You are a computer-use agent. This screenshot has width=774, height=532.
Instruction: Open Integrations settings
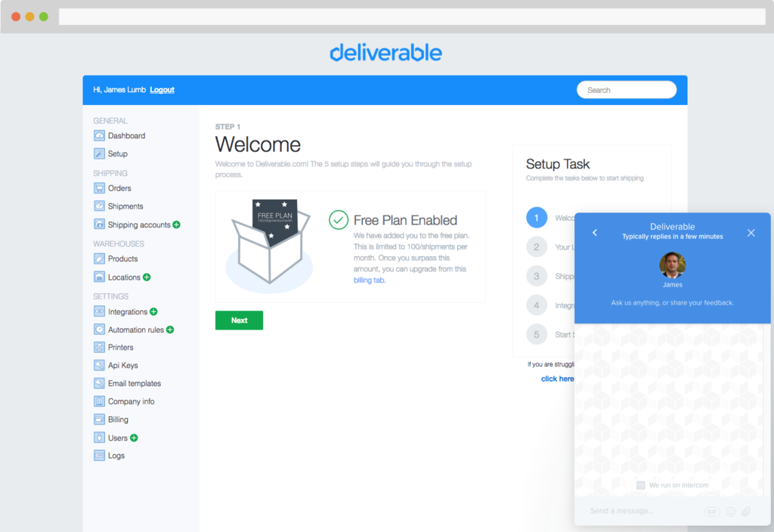click(x=127, y=312)
